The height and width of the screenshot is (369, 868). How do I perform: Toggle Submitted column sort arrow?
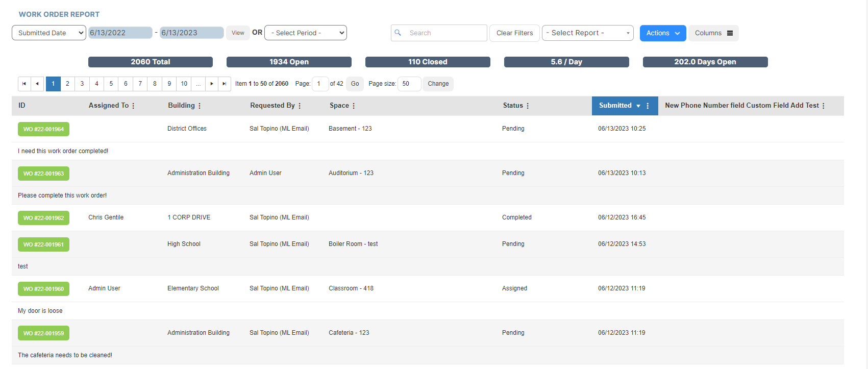click(638, 106)
